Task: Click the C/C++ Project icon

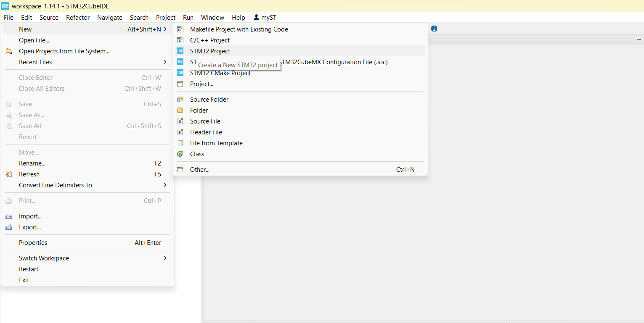Action: pyautogui.click(x=180, y=40)
